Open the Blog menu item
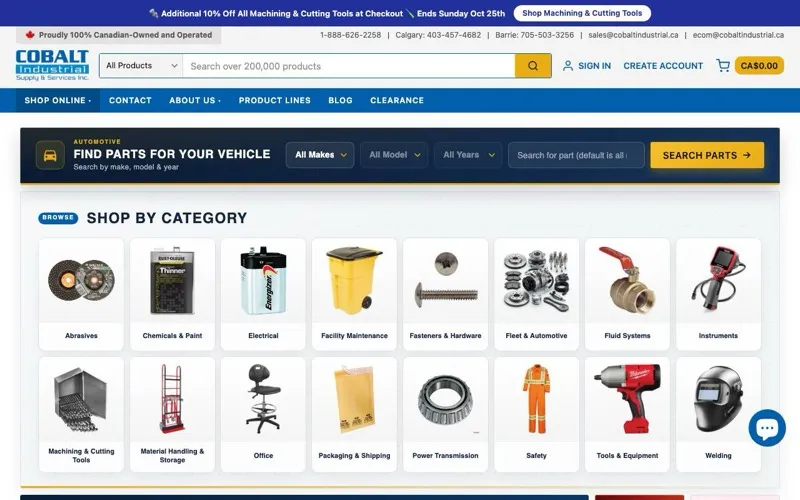 click(340, 101)
